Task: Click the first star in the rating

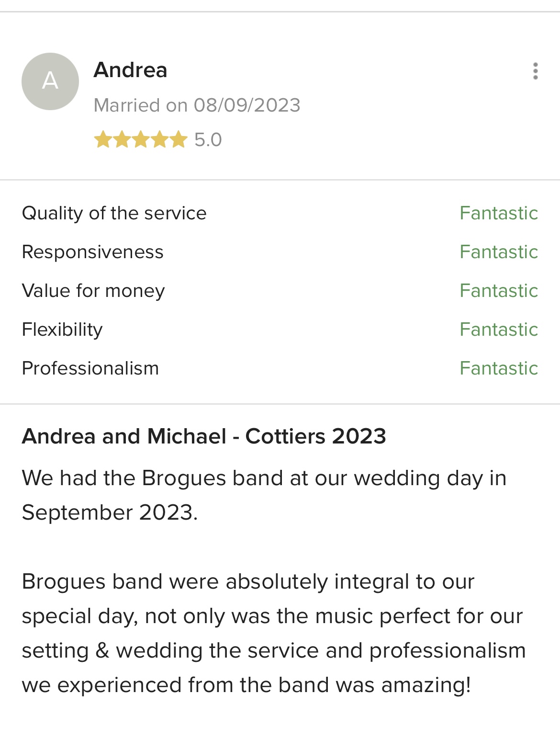Action: pyautogui.click(x=103, y=140)
